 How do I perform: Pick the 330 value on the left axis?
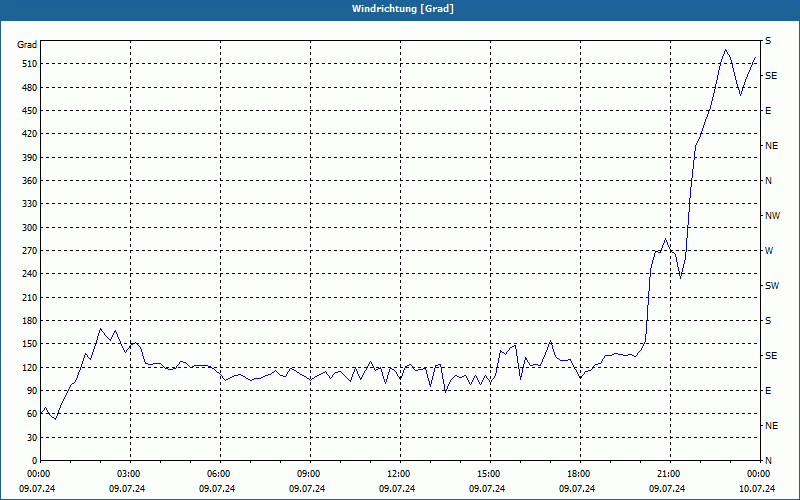pyautogui.click(x=30, y=204)
